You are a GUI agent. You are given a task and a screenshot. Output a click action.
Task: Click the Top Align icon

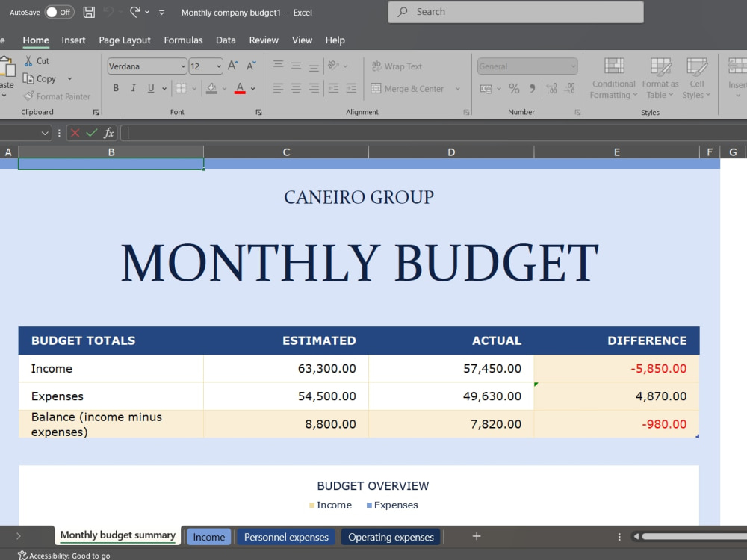point(278,66)
